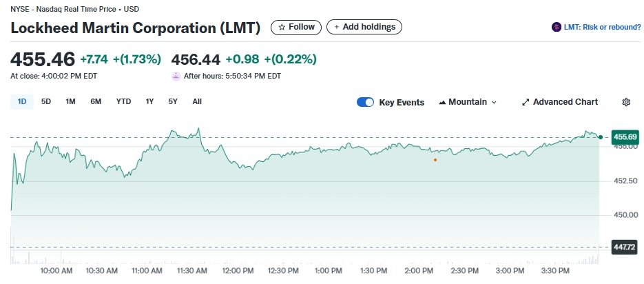Click the +(0.22%) after-hours percent
The image size is (644, 284).
(291, 59)
